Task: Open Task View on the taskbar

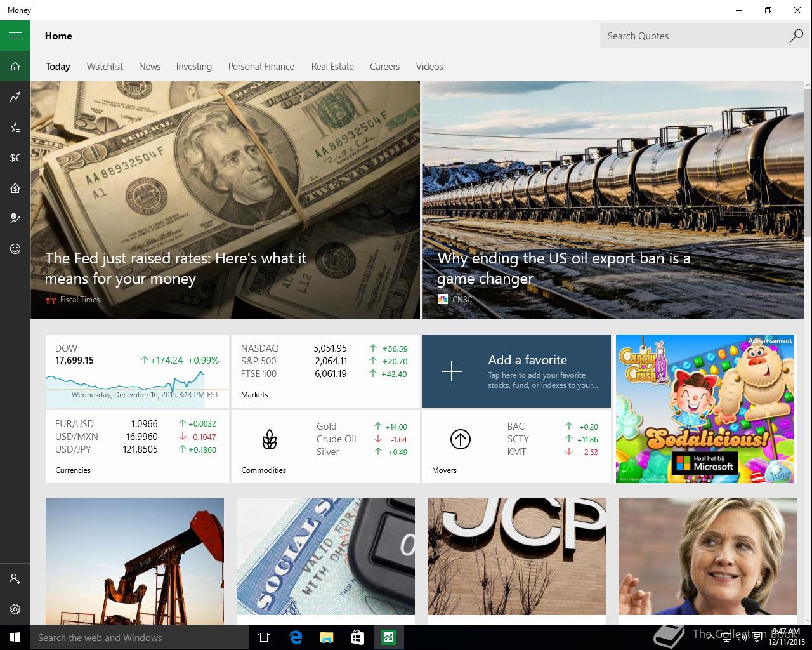Action: click(x=264, y=637)
